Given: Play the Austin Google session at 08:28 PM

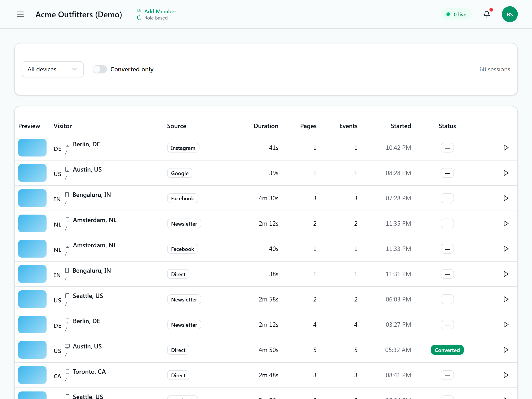Looking at the screenshot, I should [x=506, y=173].
